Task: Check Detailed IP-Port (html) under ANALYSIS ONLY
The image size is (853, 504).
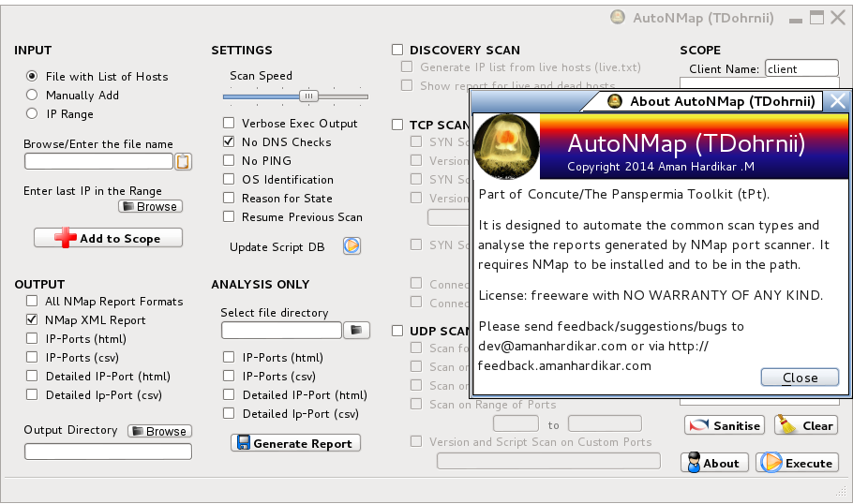Action: (229, 394)
